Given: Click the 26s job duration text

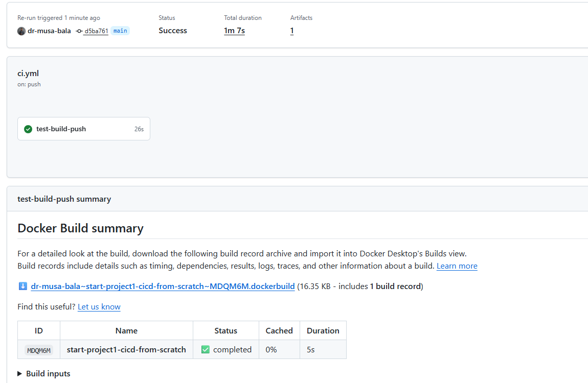Looking at the screenshot, I should point(139,129).
